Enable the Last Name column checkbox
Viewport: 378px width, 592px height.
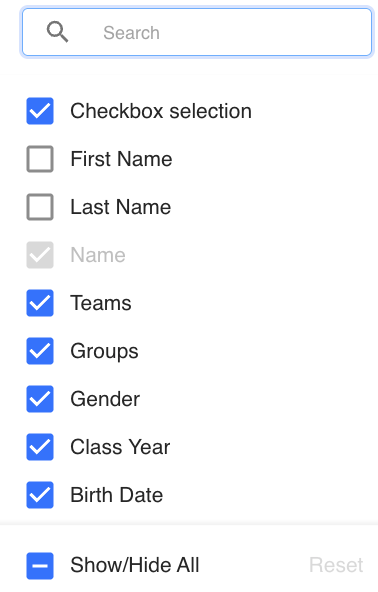40,207
